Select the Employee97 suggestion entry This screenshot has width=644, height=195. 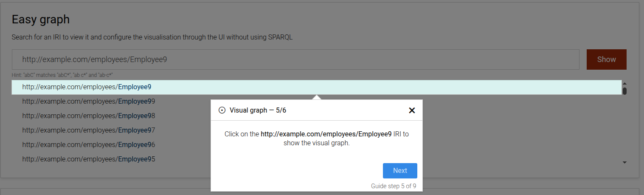click(x=88, y=130)
